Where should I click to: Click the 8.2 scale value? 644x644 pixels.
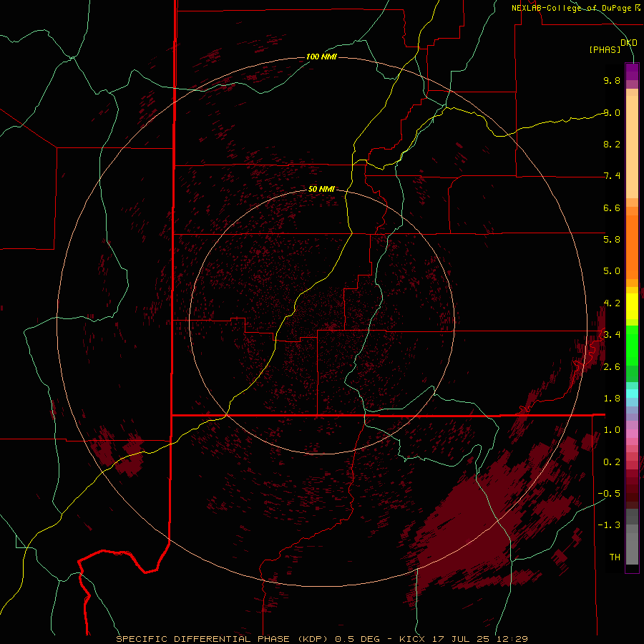click(x=612, y=144)
